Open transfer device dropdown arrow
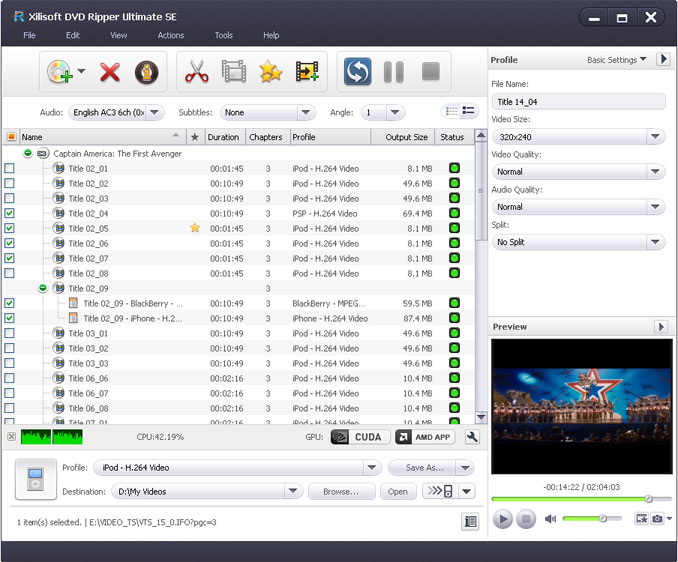 (467, 491)
